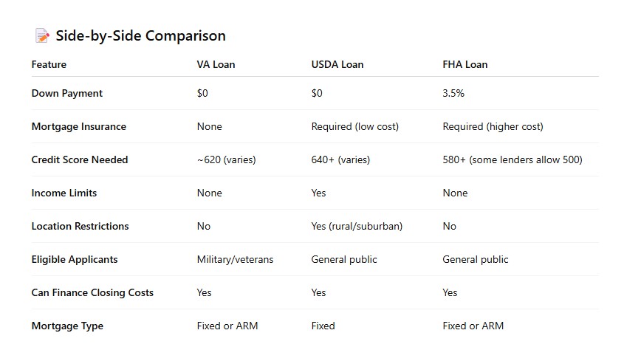Click the Military/veterans cell

tap(235, 259)
